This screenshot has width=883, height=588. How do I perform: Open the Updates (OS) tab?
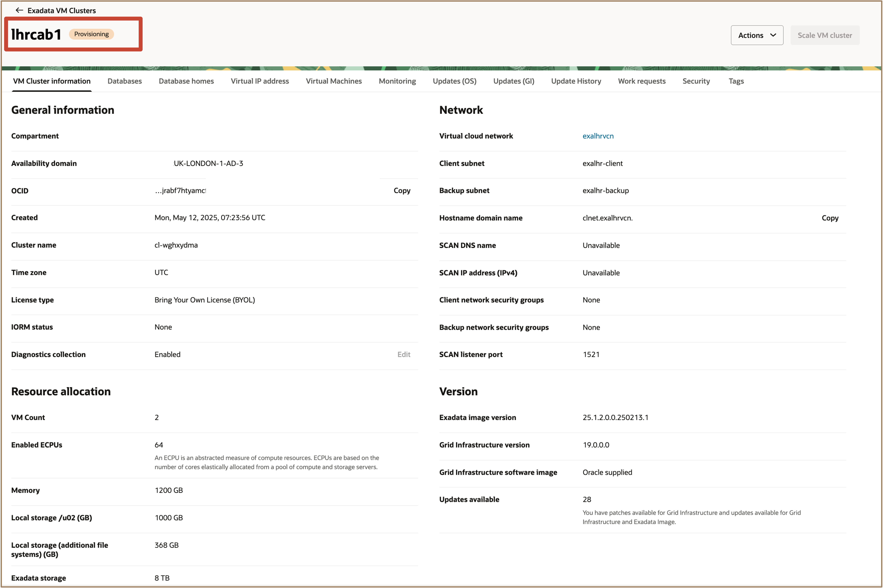click(454, 81)
